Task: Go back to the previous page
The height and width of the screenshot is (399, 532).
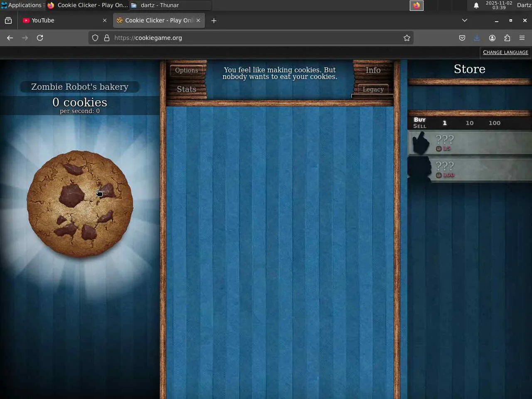Action: (x=10, y=38)
